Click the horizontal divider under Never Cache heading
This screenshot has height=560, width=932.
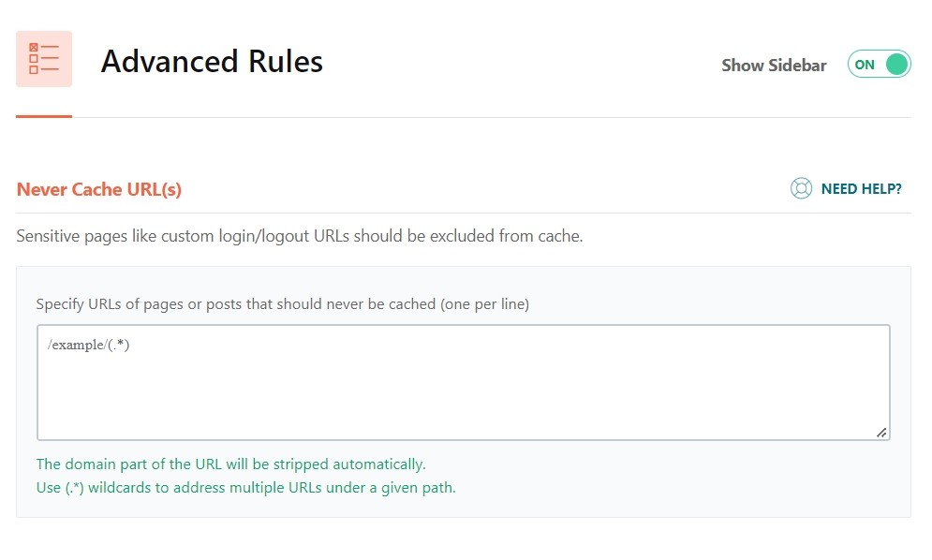(x=463, y=213)
